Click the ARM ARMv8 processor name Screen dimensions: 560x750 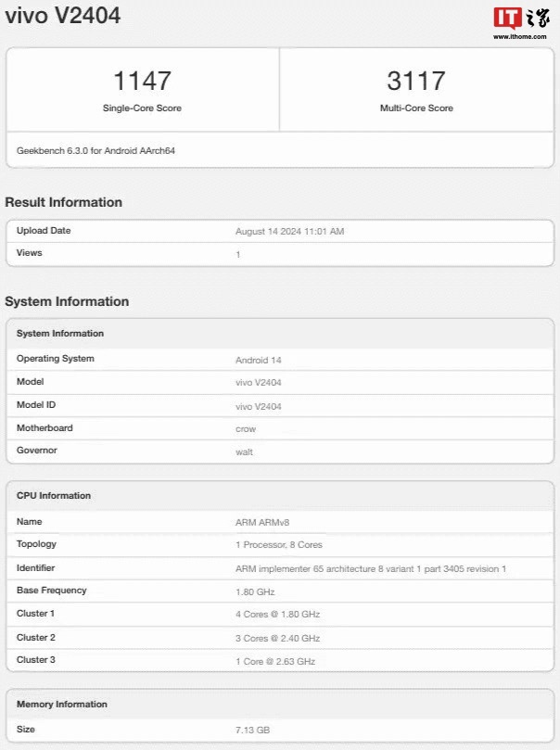263,522
